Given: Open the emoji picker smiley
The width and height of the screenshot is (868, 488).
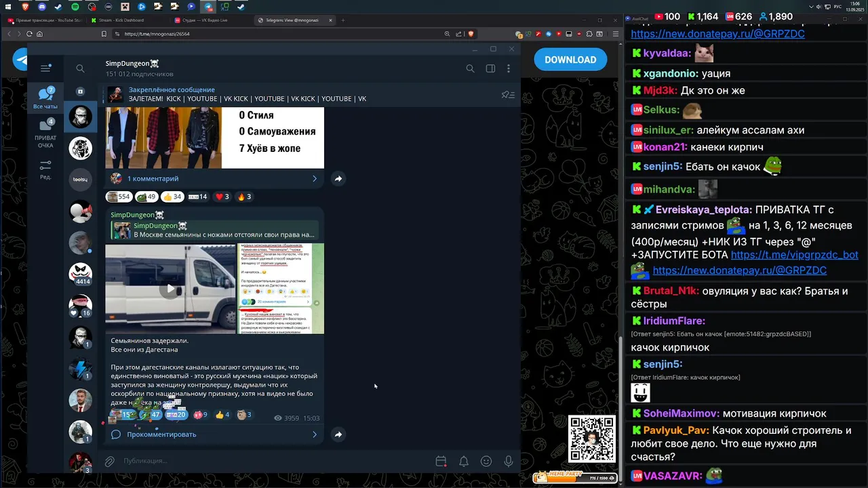Looking at the screenshot, I should point(486,462).
